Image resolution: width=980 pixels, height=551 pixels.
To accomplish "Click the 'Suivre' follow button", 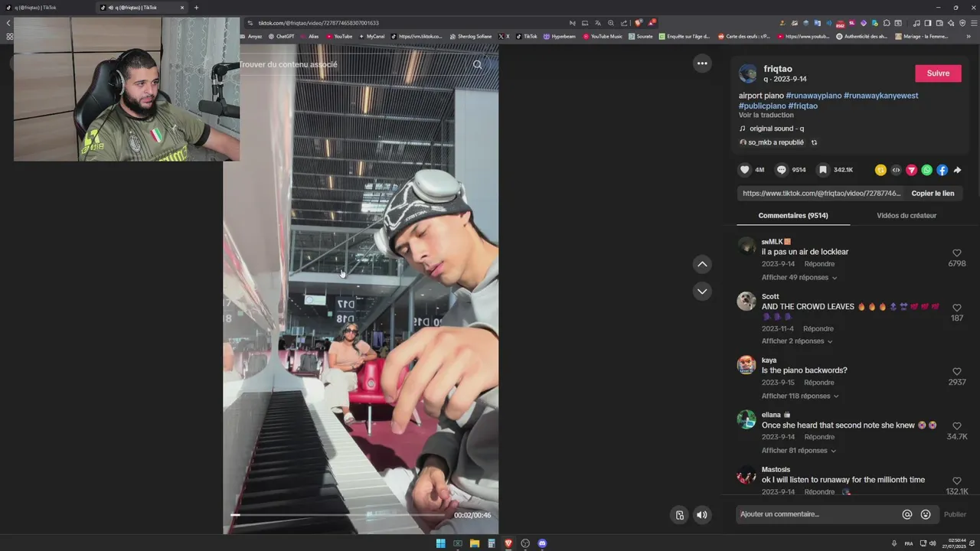I will click(x=938, y=73).
